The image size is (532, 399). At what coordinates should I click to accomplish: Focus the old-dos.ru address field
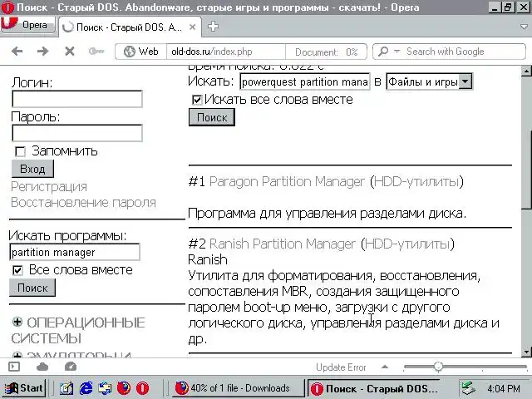225,52
